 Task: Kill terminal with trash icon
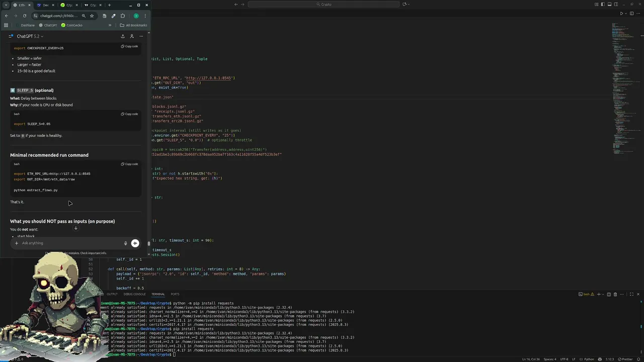[615, 294]
